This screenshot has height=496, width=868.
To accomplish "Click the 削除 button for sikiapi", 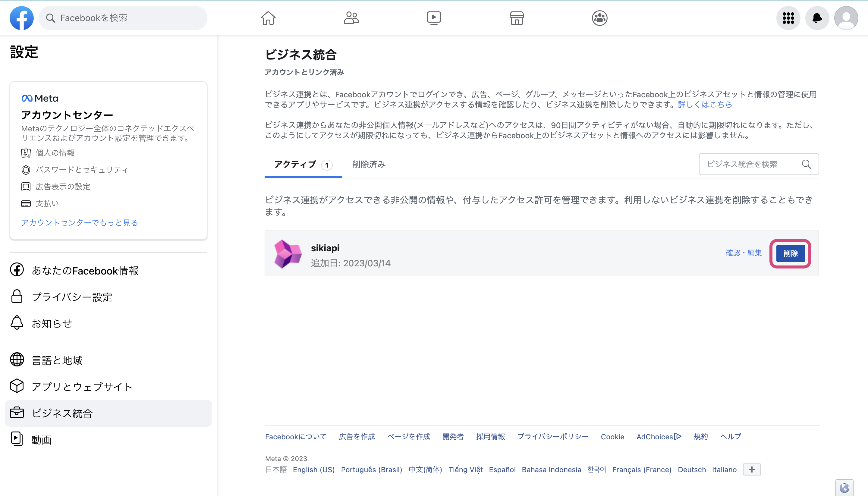I will (x=790, y=253).
